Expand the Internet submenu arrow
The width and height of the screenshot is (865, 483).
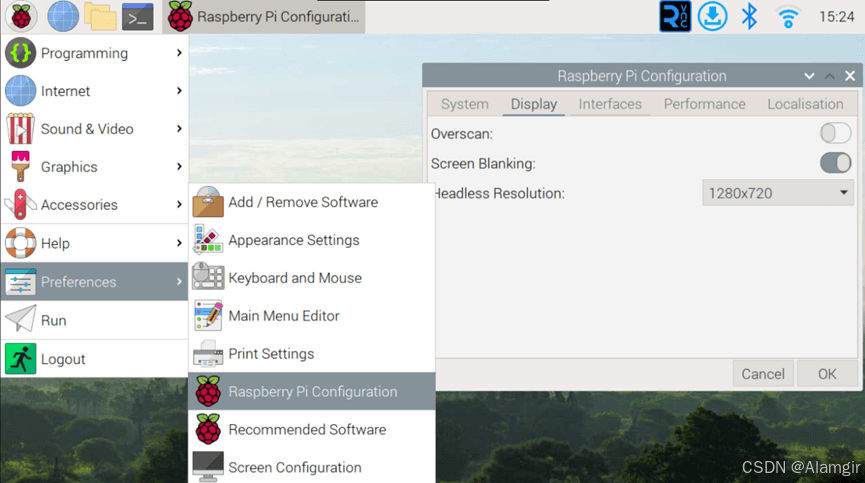[x=179, y=91]
